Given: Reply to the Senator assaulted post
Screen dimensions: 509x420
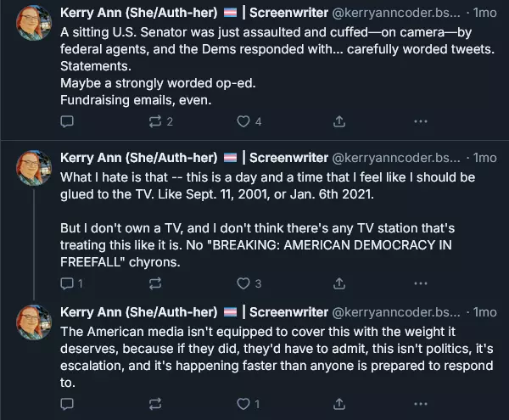Looking at the screenshot, I should [x=68, y=121].
